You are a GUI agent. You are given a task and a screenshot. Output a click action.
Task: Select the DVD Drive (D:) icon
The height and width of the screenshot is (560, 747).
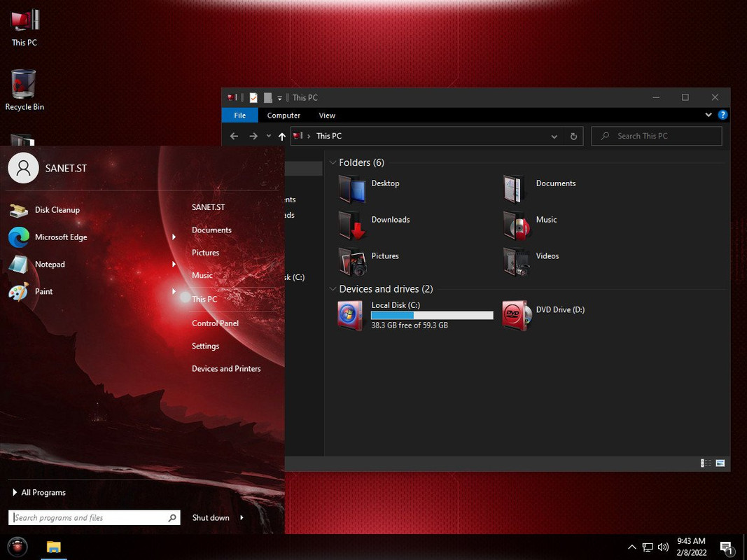point(517,315)
